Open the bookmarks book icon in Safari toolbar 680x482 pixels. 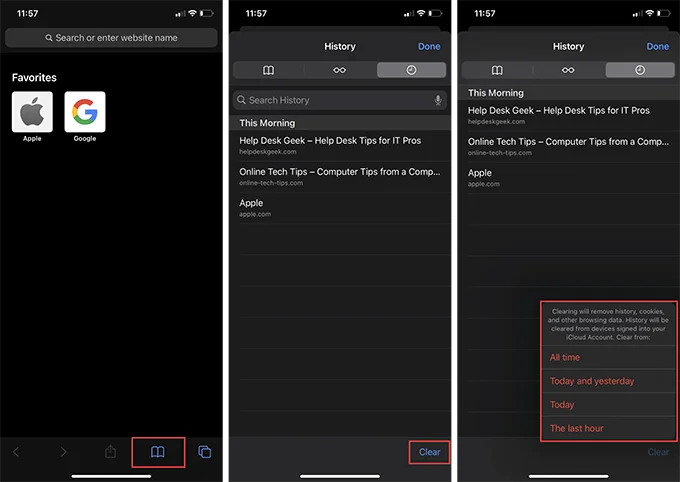158,452
